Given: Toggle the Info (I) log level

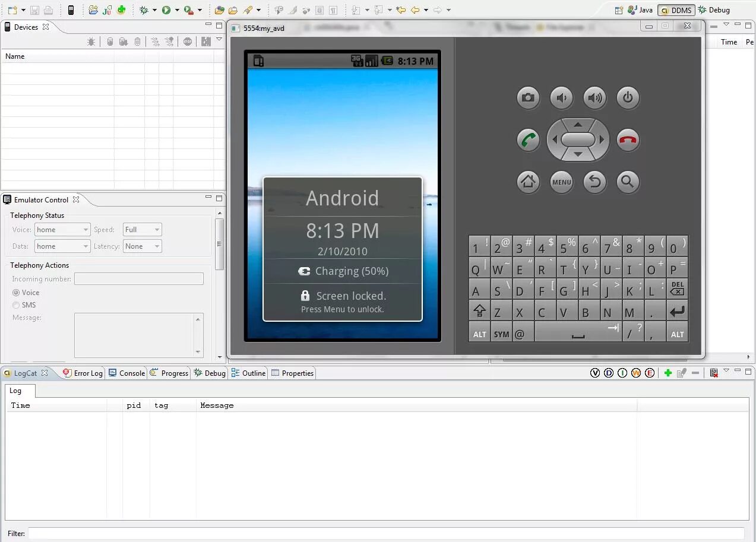Looking at the screenshot, I should tap(622, 373).
